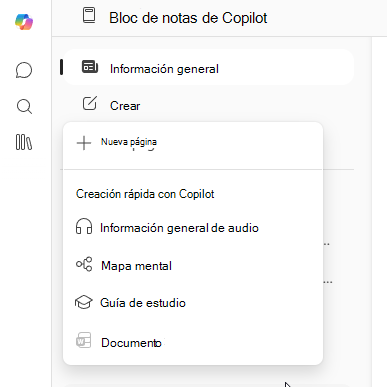Open the search magnifier icon in sidebar
Image resolution: width=387 pixels, height=387 pixels.
[x=24, y=107]
